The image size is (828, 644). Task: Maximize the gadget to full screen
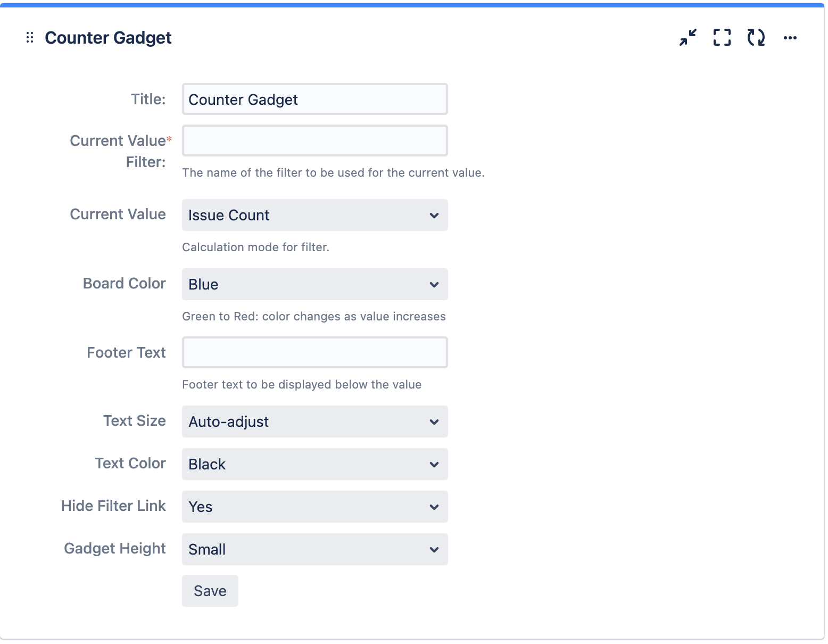pos(722,37)
